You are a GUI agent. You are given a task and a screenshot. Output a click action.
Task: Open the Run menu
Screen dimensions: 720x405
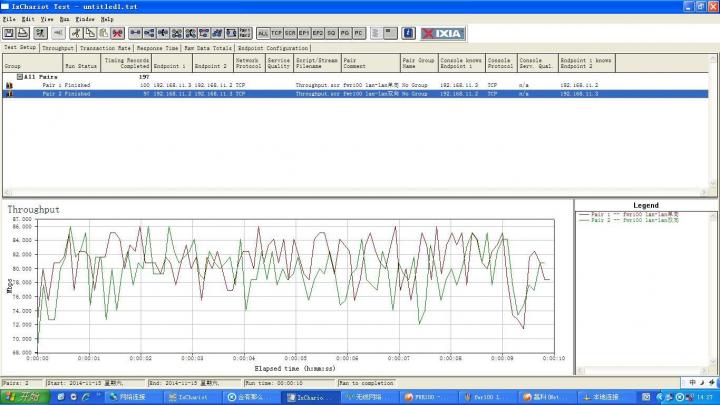point(64,19)
